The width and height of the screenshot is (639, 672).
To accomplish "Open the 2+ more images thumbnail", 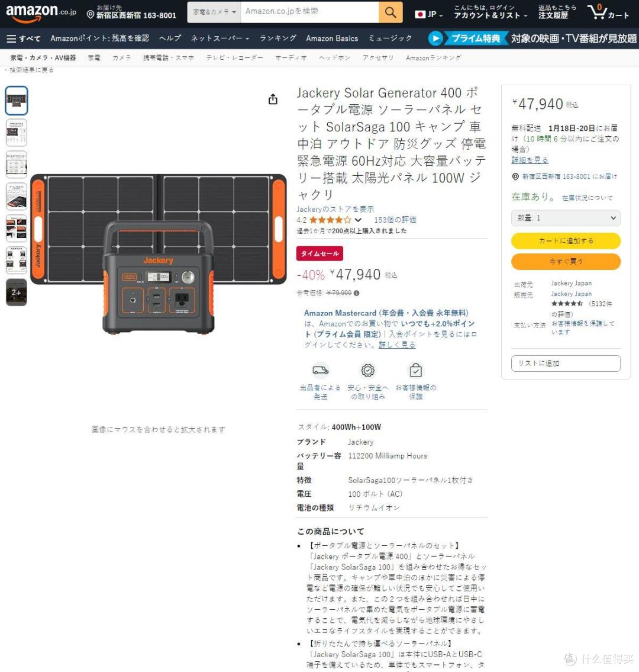I will [x=17, y=292].
